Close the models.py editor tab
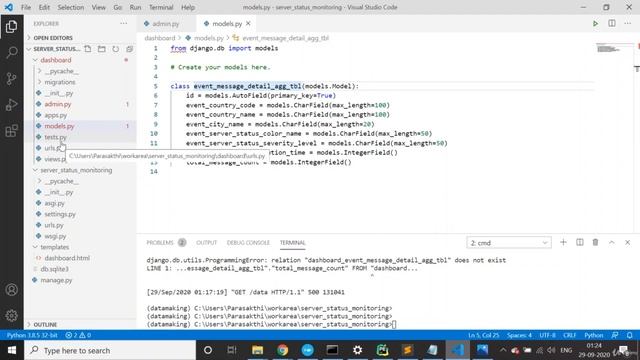 point(248,24)
